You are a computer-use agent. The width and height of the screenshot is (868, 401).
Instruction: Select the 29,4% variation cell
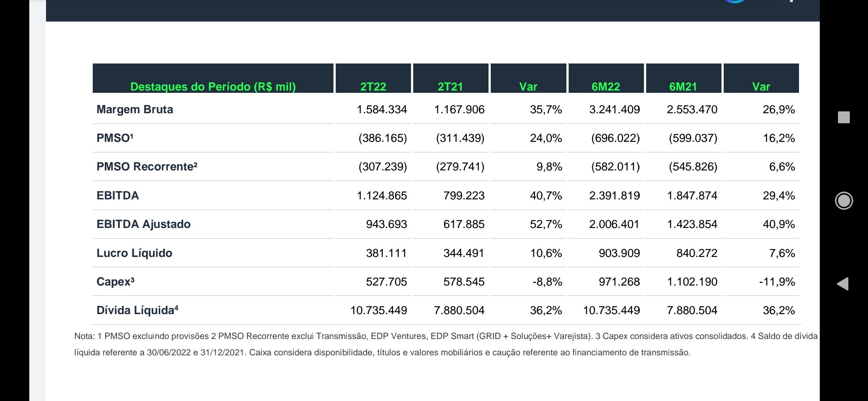779,196
